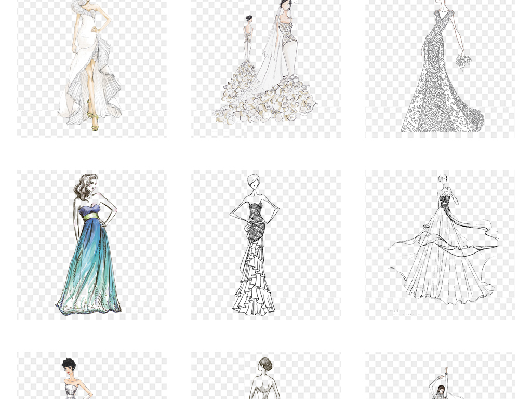Screen dimensions: 532x399
Task: Select the black bodice mermaid ruffle dress sketch
Action: 266,245
